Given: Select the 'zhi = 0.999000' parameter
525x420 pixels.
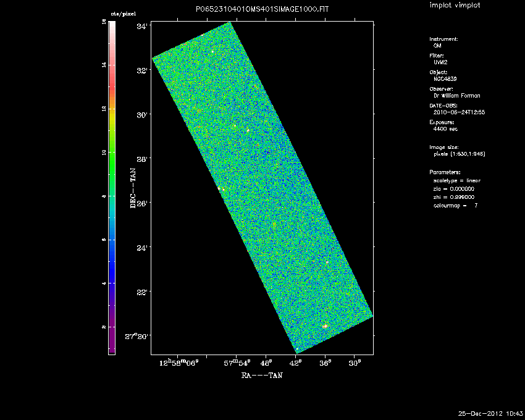Looking at the screenshot, I should tap(454, 197).
